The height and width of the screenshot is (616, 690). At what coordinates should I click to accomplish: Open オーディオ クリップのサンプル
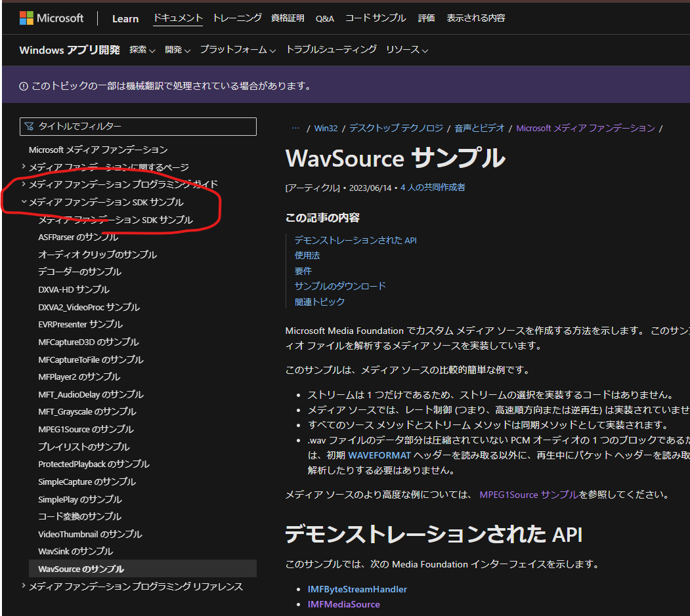pyautogui.click(x=97, y=255)
